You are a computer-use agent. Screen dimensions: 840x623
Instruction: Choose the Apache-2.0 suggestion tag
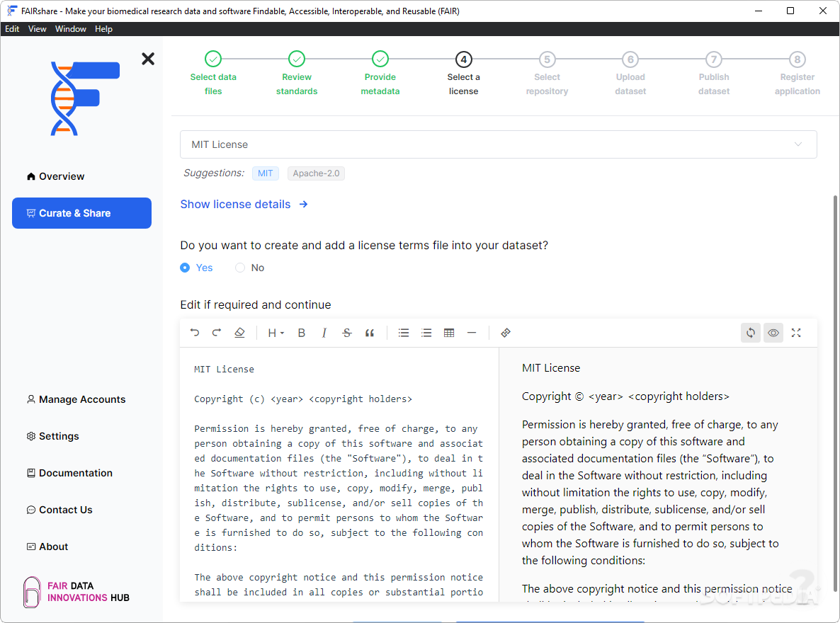[x=316, y=173]
